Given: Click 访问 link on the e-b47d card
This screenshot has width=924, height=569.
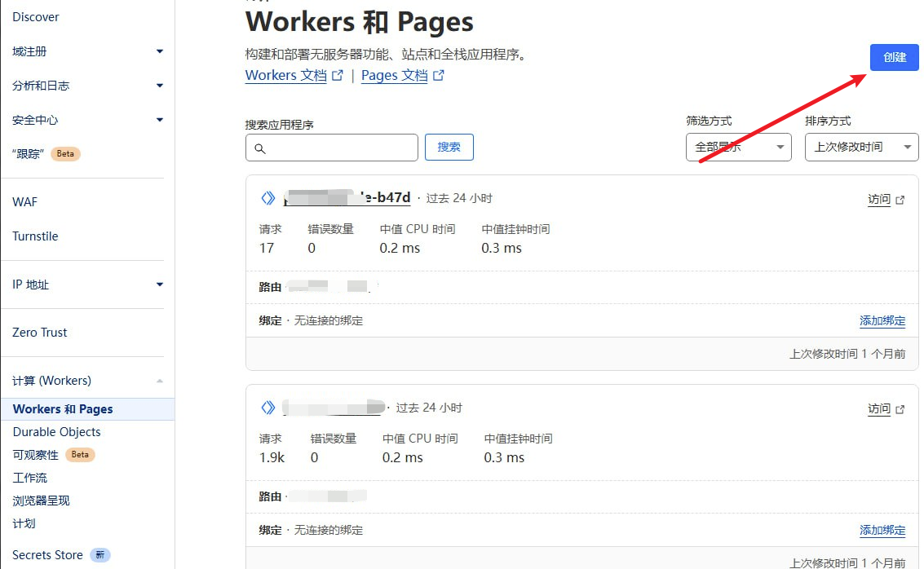Looking at the screenshot, I should (x=878, y=200).
